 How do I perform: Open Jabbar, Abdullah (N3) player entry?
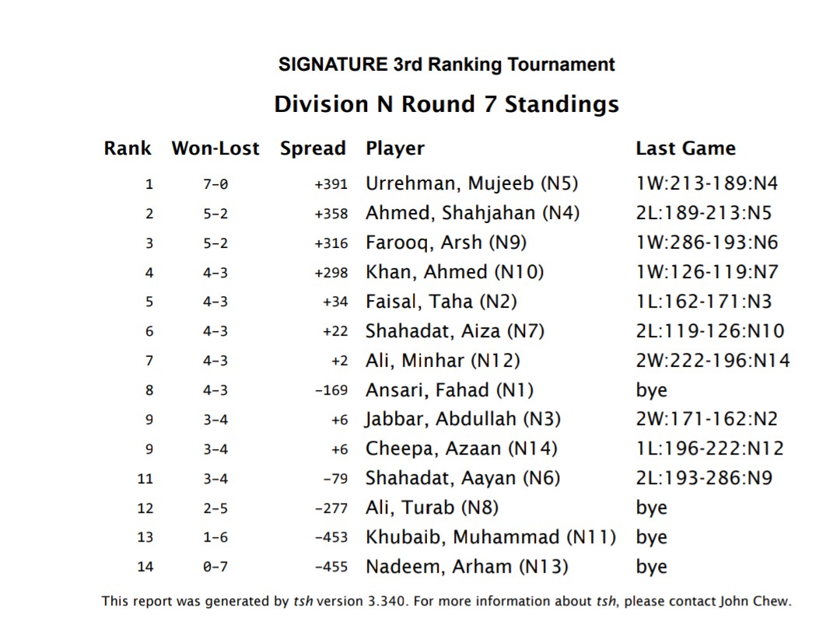point(463,419)
